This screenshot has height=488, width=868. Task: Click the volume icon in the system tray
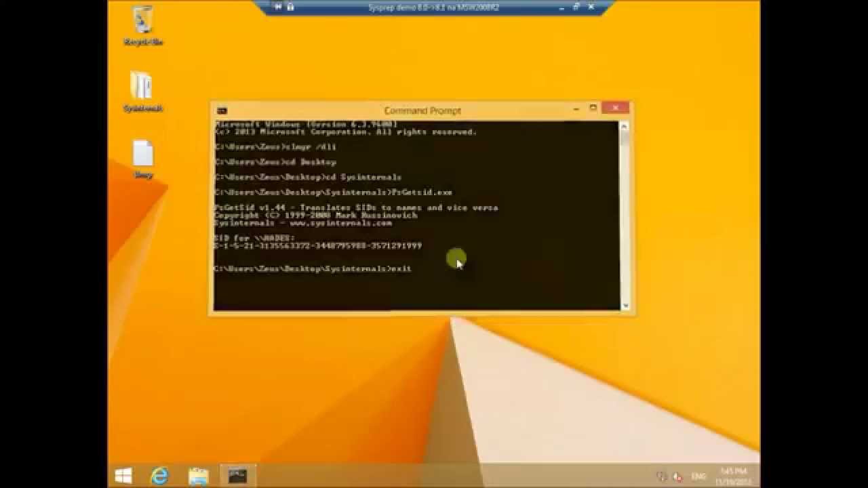coord(677,476)
